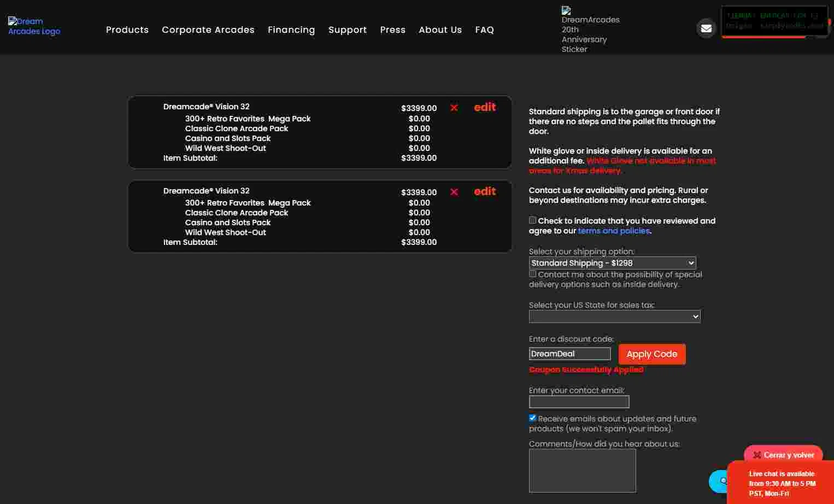This screenshot has height=504, width=834.
Task: Open the 20th Anniversary Sticker image
Action: pyautogui.click(x=590, y=30)
